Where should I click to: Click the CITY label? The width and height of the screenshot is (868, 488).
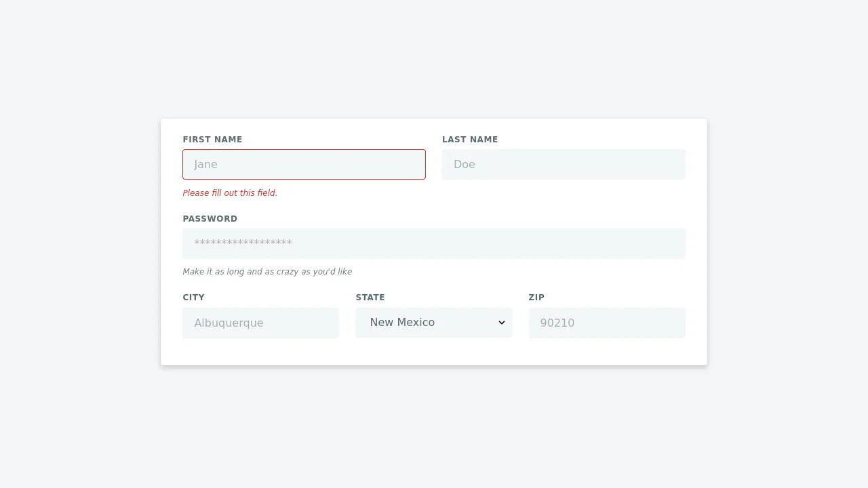click(193, 298)
